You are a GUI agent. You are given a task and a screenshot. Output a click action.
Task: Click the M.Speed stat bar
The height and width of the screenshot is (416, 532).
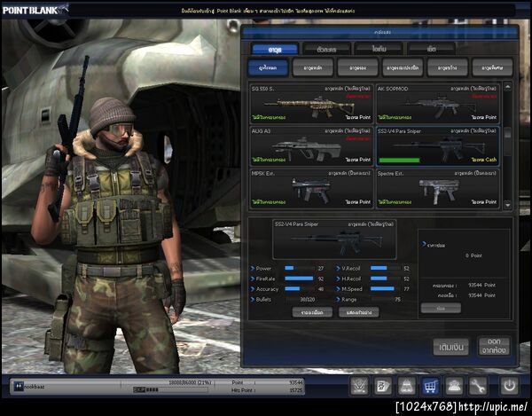385,289
